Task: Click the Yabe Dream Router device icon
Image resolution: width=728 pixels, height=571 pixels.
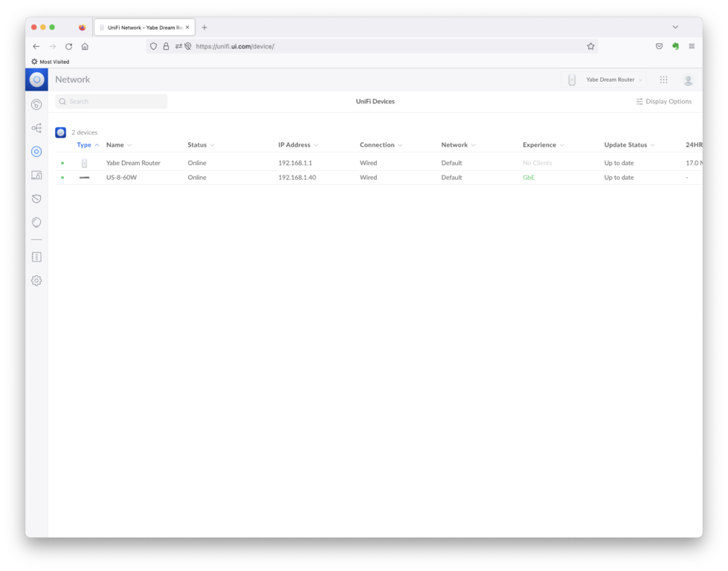Action: point(85,163)
